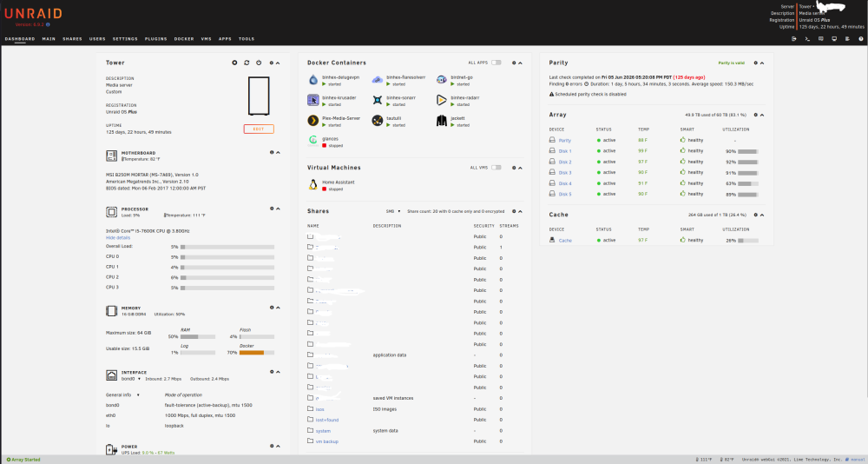Open the VMS menu
The height and width of the screenshot is (464, 868).
(x=206, y=39)
